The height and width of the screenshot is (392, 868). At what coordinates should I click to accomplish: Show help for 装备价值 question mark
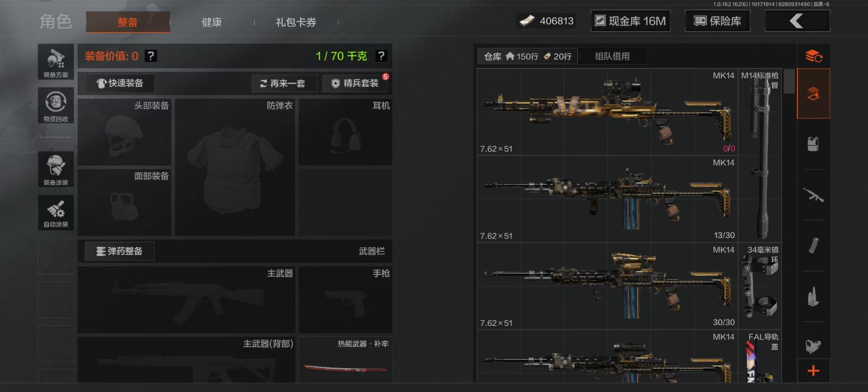click(151, 56)
